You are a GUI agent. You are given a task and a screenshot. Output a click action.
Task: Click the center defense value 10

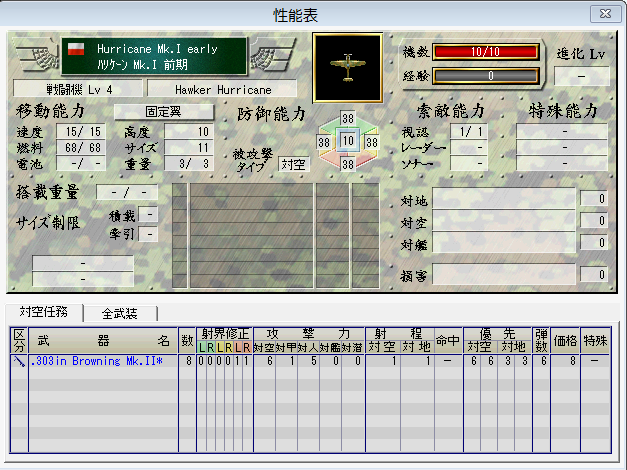coord(347,140)
